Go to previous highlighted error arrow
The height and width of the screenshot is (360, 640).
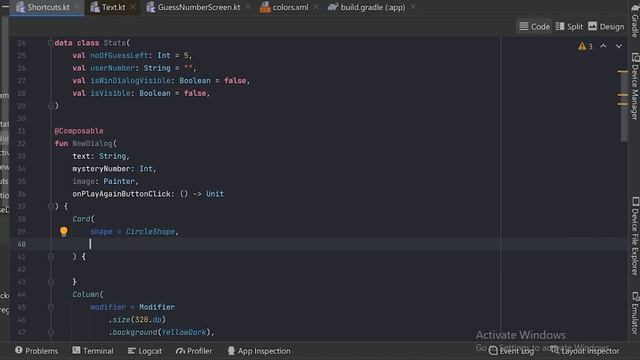tap(603, 46)
